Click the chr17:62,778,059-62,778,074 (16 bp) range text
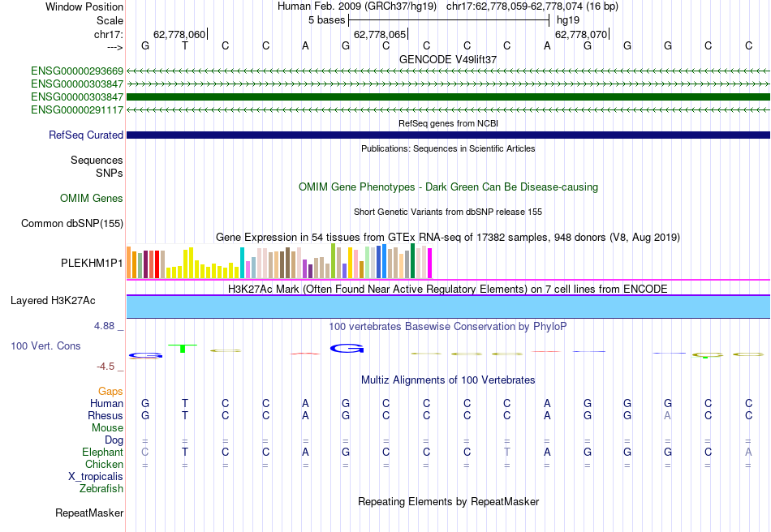Viewport: 771px width, 532px height. coord(532,6)
